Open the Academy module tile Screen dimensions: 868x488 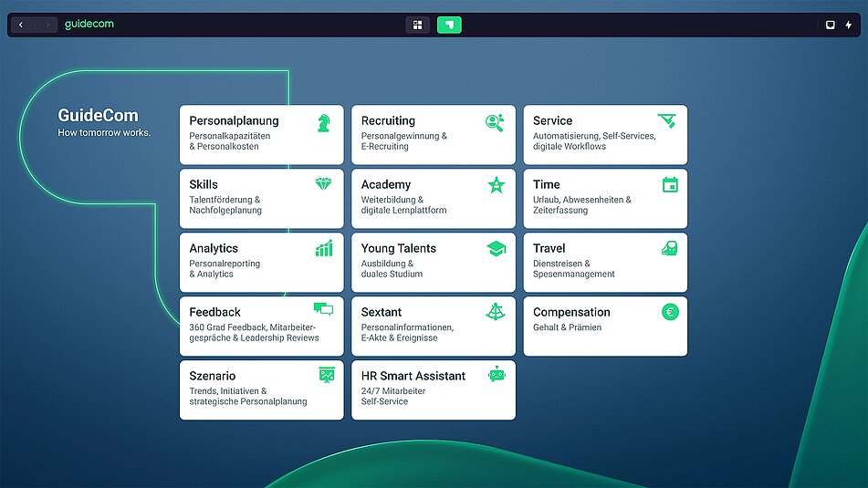coord(434,199)
